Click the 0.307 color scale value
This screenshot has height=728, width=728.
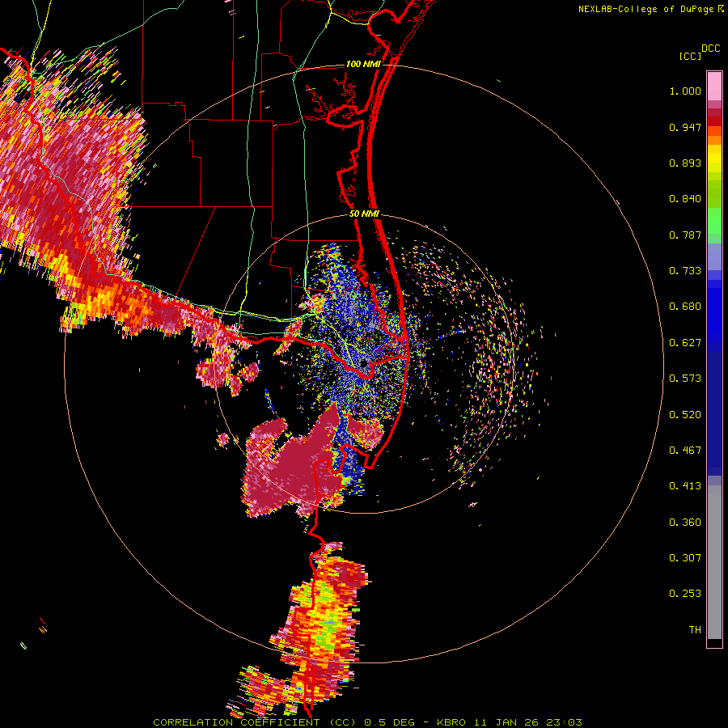(x=685, y=558)
